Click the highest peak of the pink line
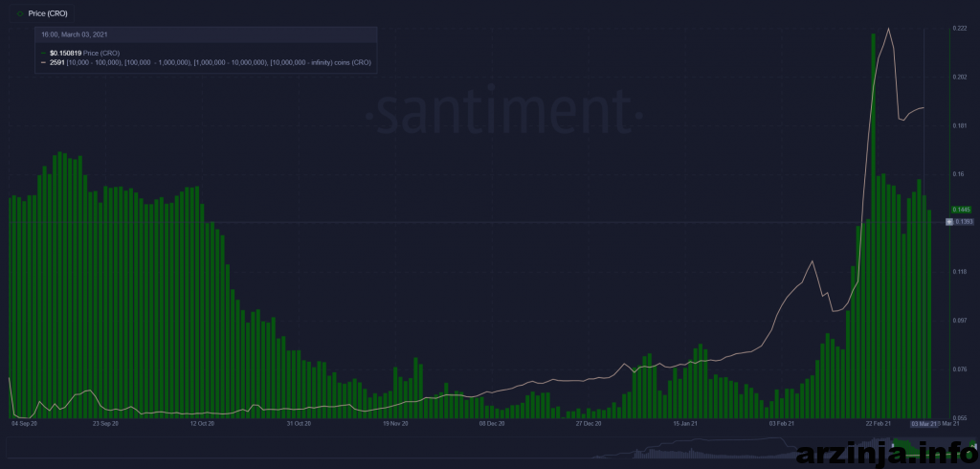This screenshot has height=469, width=980. [890, 30]
